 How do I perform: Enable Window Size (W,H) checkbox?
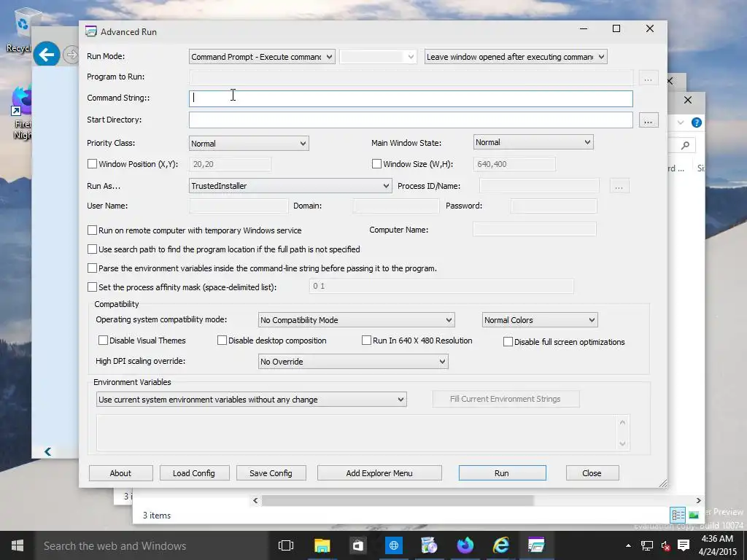[x=376, y=164]
